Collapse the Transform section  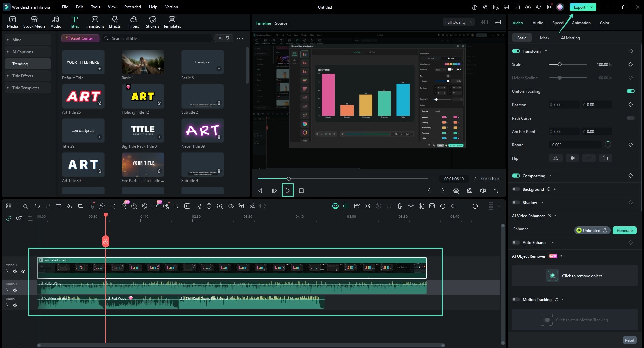(546, 51)
